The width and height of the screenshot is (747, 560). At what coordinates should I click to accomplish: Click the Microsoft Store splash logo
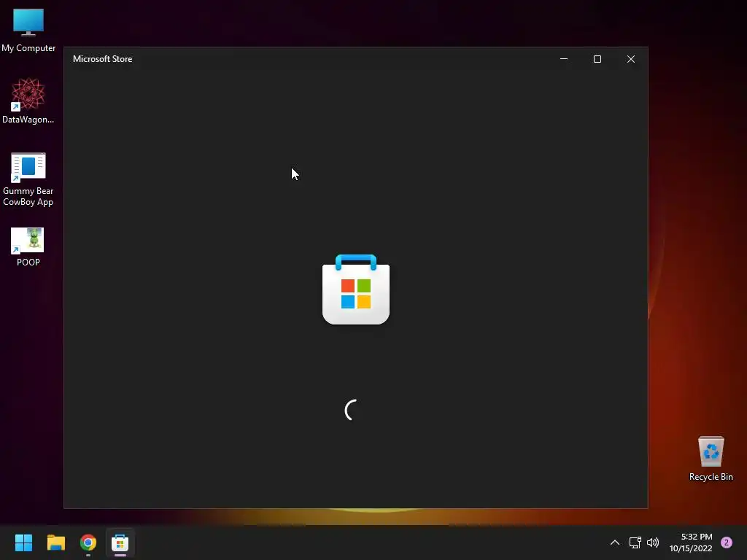(x=356, y=289)
